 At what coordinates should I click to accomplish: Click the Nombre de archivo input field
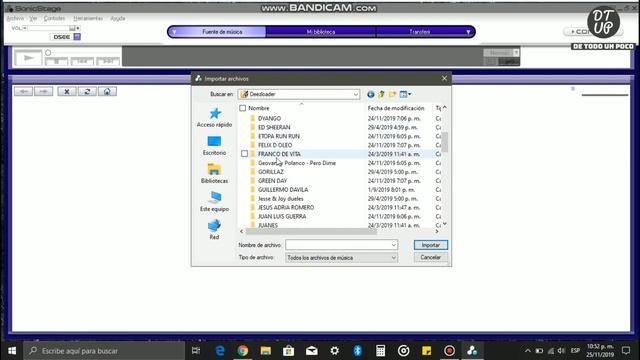pos(338,245)
